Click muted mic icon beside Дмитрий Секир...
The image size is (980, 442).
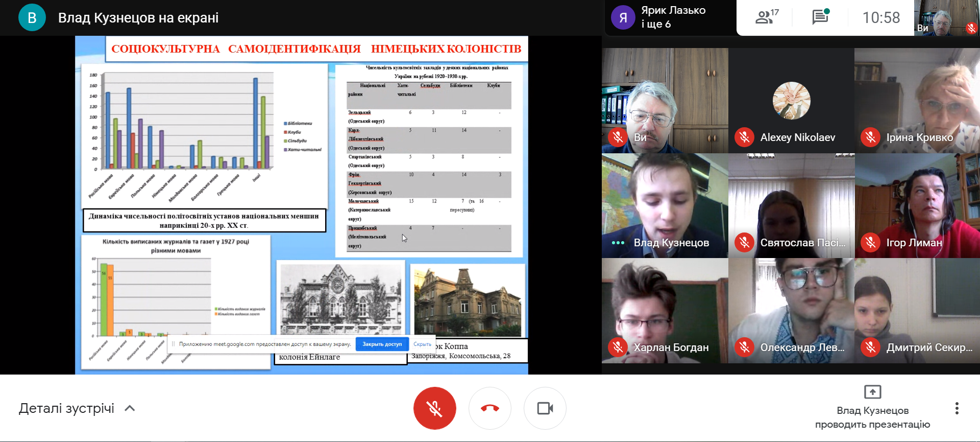click(870, 347)
